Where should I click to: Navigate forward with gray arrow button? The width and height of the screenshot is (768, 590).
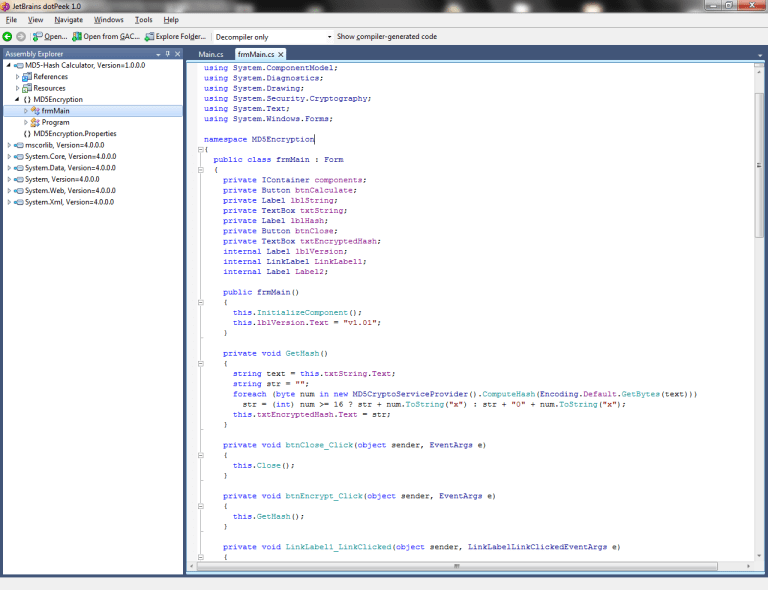21,36
